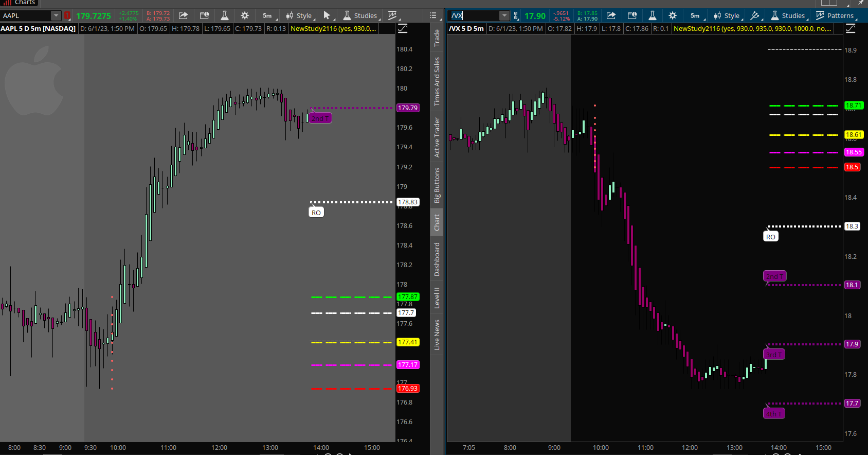Select the drawing tool icon on /VX chart
The height and width of the screenshot is (455, 868).
[x=755, y=15]
